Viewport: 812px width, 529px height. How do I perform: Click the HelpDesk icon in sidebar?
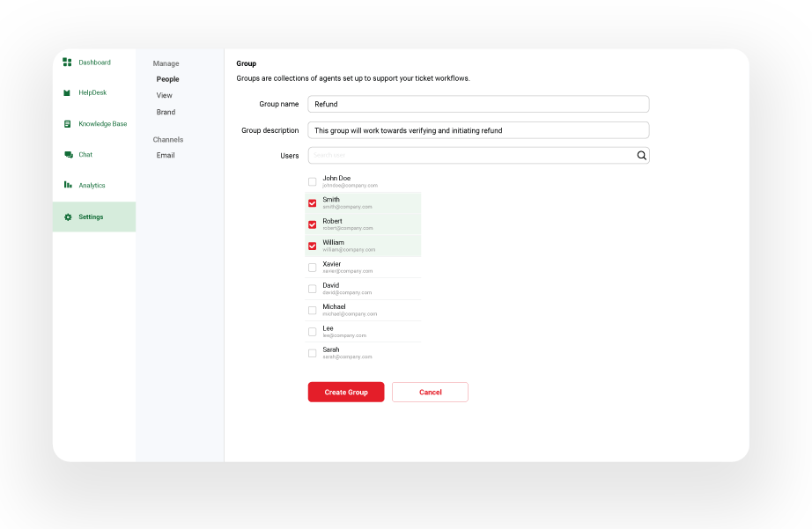(x=67, y=92)
